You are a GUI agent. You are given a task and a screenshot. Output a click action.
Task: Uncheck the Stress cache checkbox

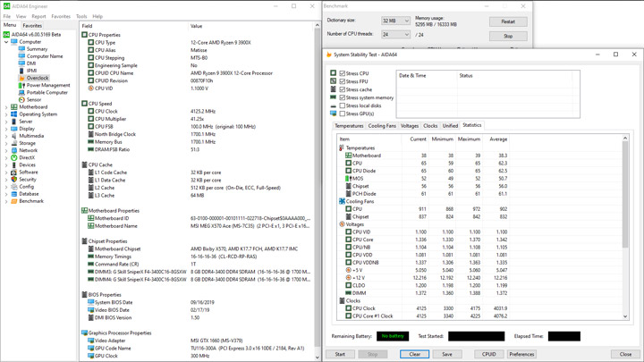[x=342, y=89]
